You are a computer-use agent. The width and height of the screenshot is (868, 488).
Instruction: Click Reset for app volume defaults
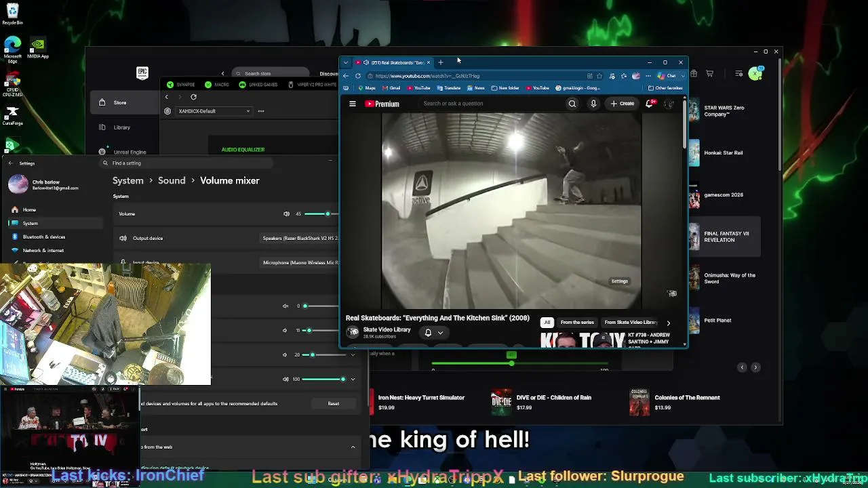334,404
